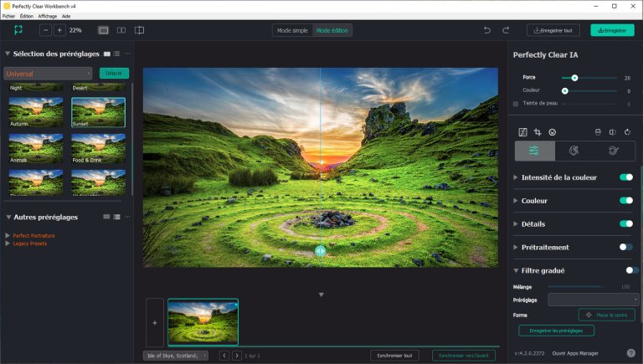This screenshot has width=643, height=364.
Task: Click the Force slider handle
Action: point(575,78)
